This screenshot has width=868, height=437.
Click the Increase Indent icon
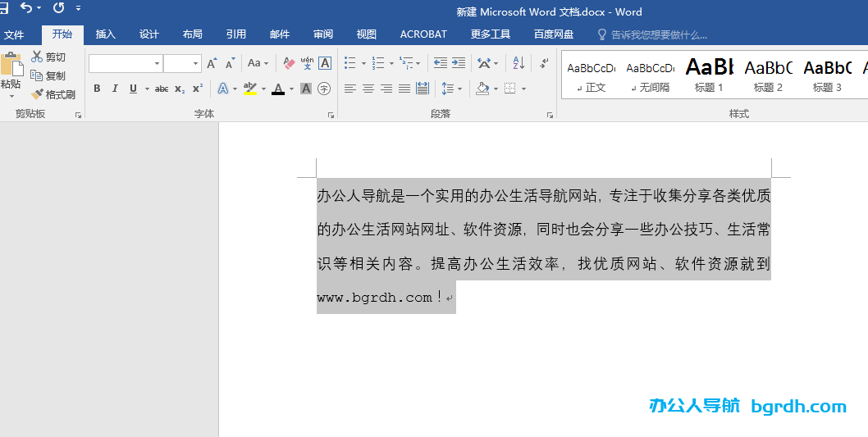click(459, 63)
